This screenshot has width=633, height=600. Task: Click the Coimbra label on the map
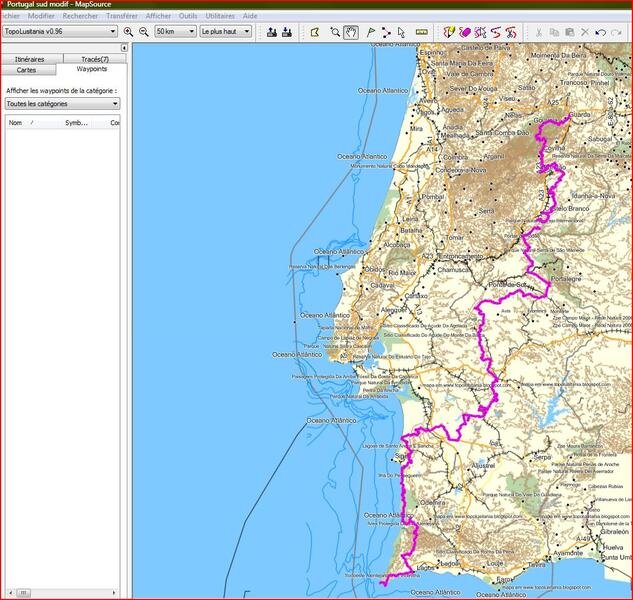(455, 157)
